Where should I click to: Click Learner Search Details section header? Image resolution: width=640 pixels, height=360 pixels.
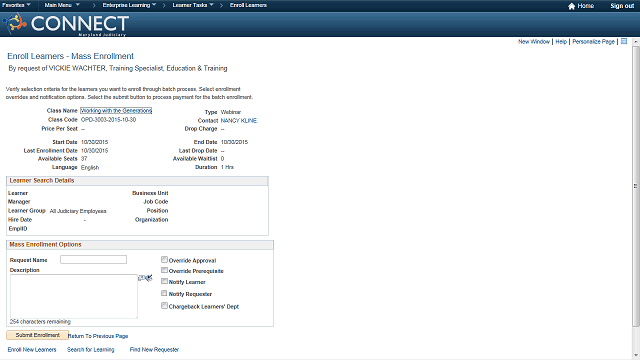coord(137,181)
